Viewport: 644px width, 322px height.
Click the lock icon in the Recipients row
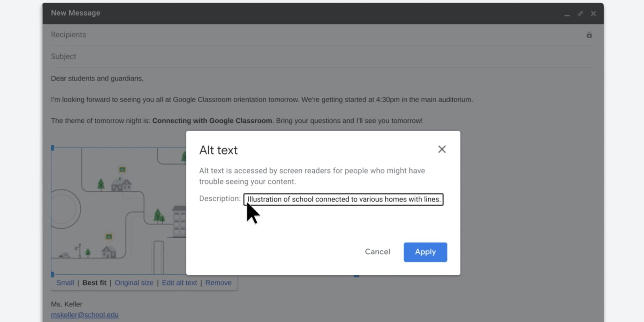(589, 35)
